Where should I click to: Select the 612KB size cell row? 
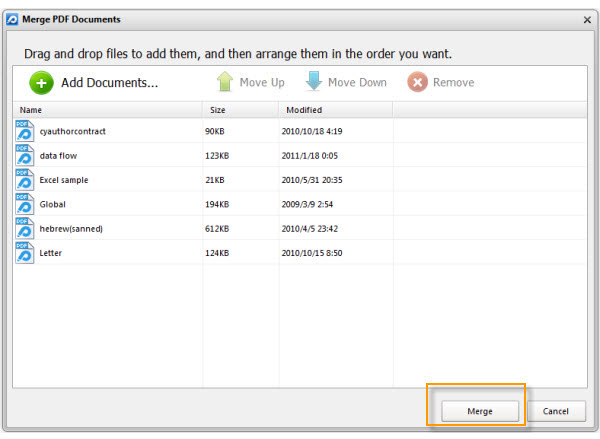(217, 229)
